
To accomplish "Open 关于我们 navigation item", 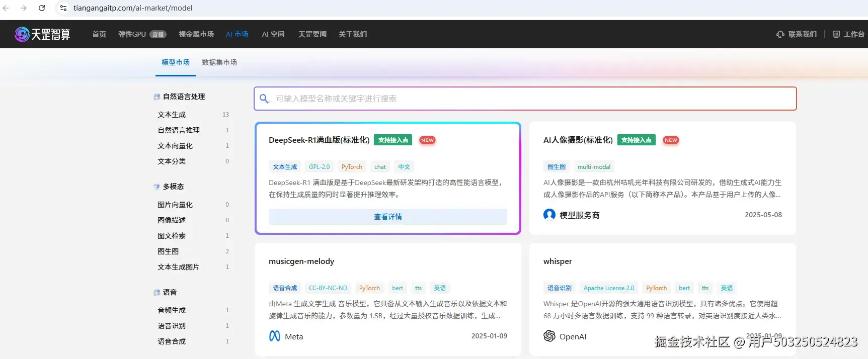I will pos(353,34).
